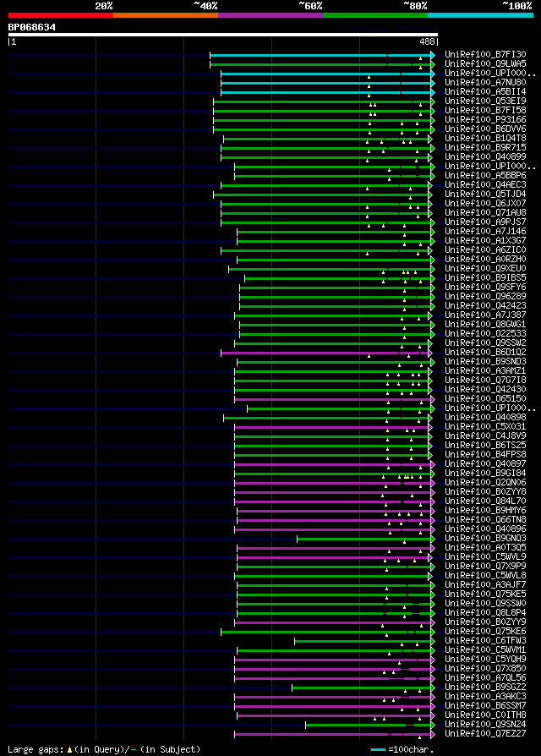Image resolution: width=541 pixels, height=756 pixels.
Task: Select the UniRef100_B9HMY6 label
Action: tap(485, 511)
